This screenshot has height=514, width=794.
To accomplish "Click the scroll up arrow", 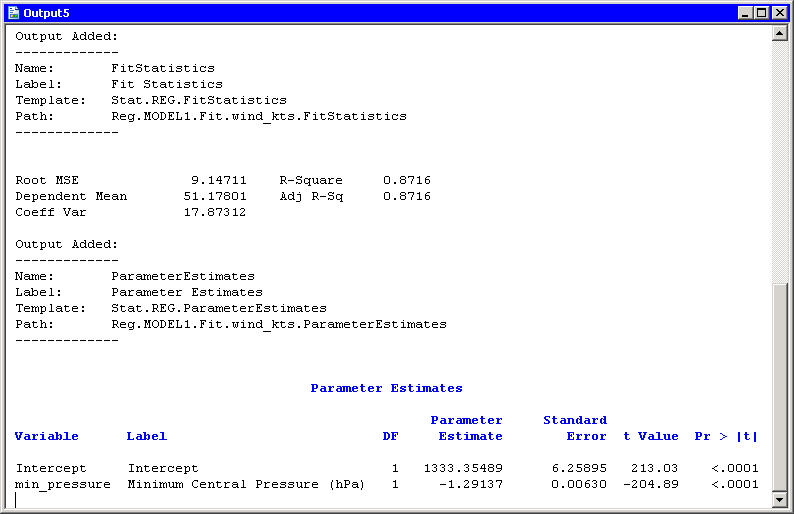I will click(780, 34).
